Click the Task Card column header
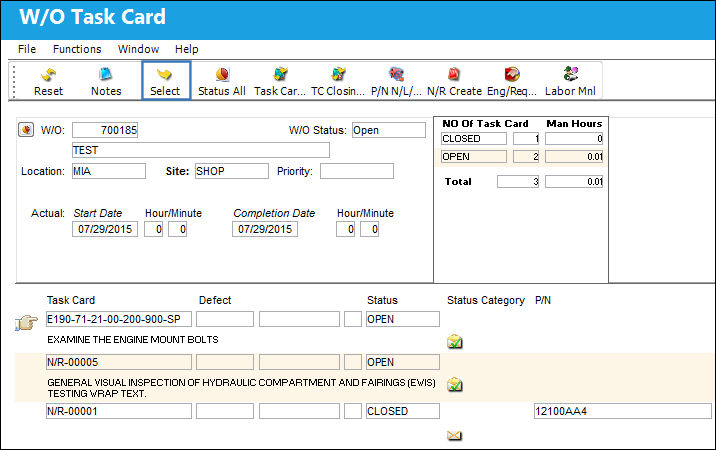The image size is (716, 450). click(x=71, y=300)
